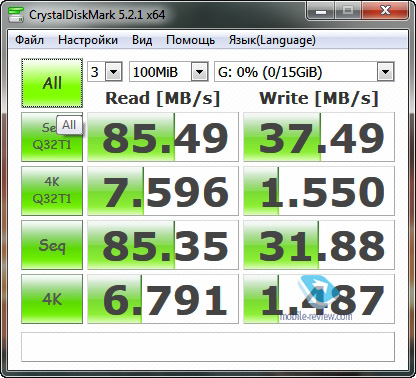Click the Write value 31.88

coord(319,245)
